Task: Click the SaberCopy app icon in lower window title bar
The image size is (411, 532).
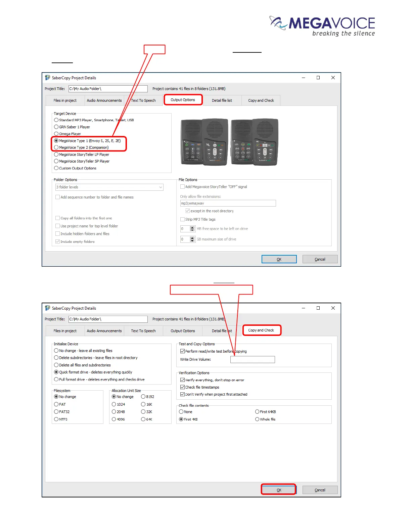Action: click(x=47, y=308)
